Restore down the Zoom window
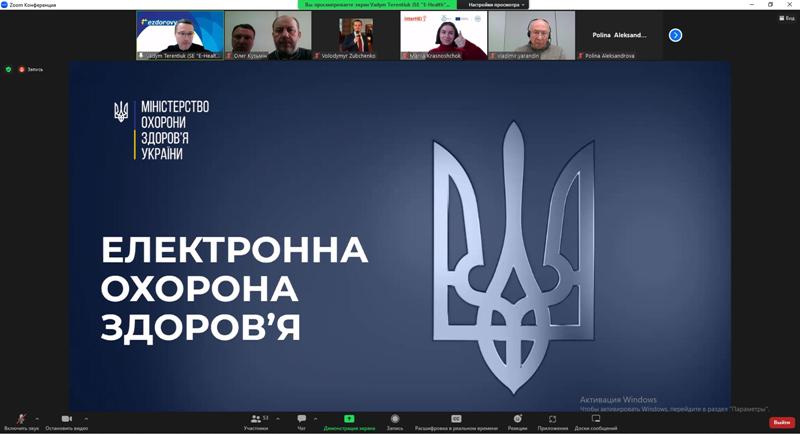800x434 pixels. tap(770, 5)
